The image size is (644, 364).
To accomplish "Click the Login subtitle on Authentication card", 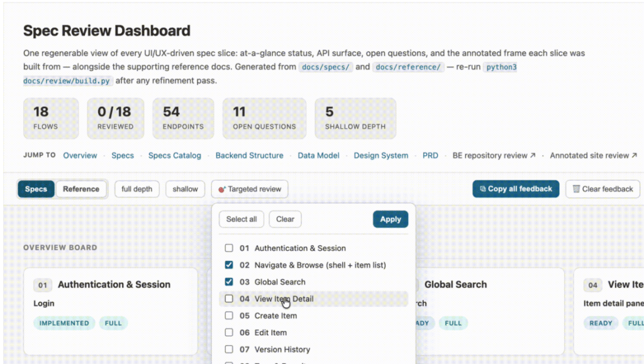I will (x=44, y=303).
